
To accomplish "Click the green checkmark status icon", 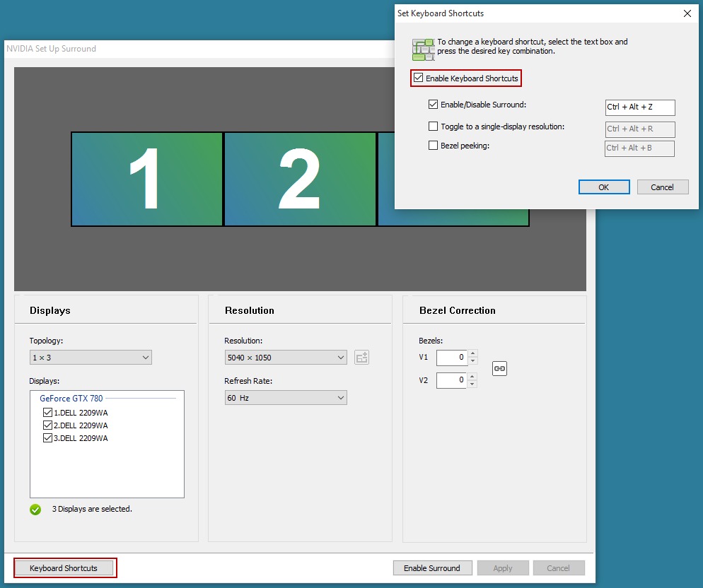I will (35, 509).
